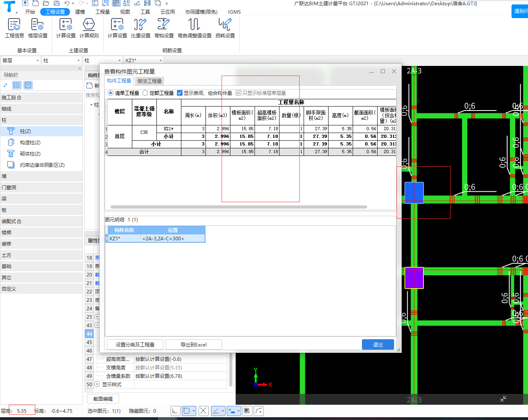Click 设置分类及工程量 button
Viewport: 528px width, 420px height.
tap(135, 344)
